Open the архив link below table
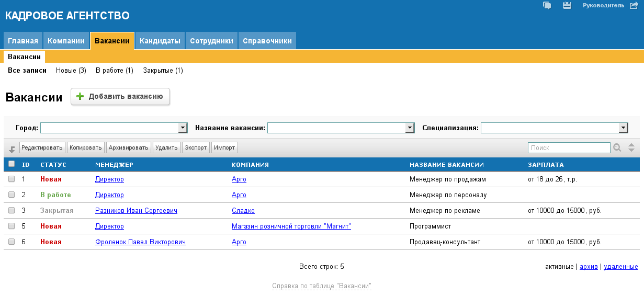644x296 pixels. point(589,267)
